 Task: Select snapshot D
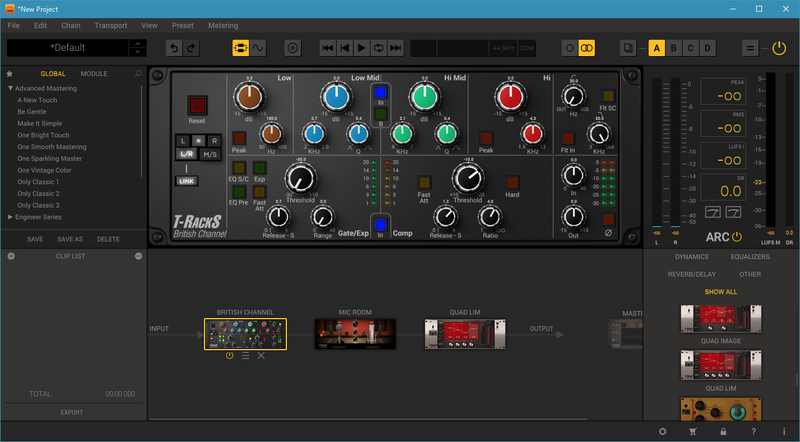click(707, 48)
